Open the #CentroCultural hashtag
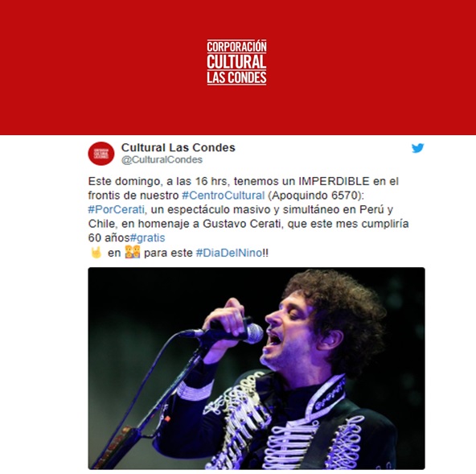The height and width of the screenshot is (474, 476). pyautogui.click(x=224, y=196)
